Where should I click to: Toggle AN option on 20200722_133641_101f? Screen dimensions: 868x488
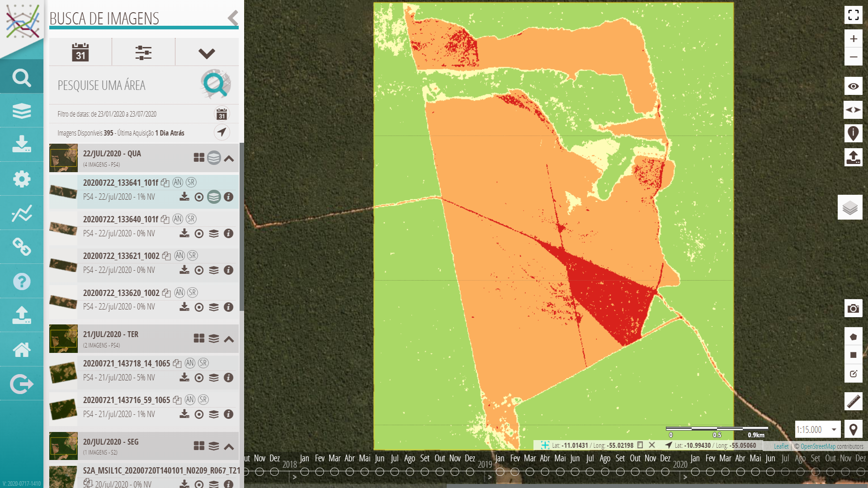coord(178,183)
